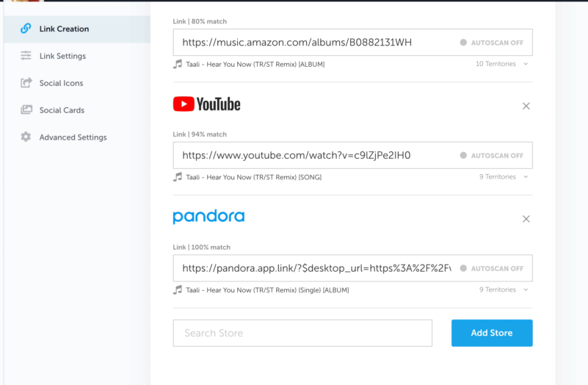Viewport: 588px width, 385px height.
Task: Open the Link Creation section
Action: coord(77,29)
